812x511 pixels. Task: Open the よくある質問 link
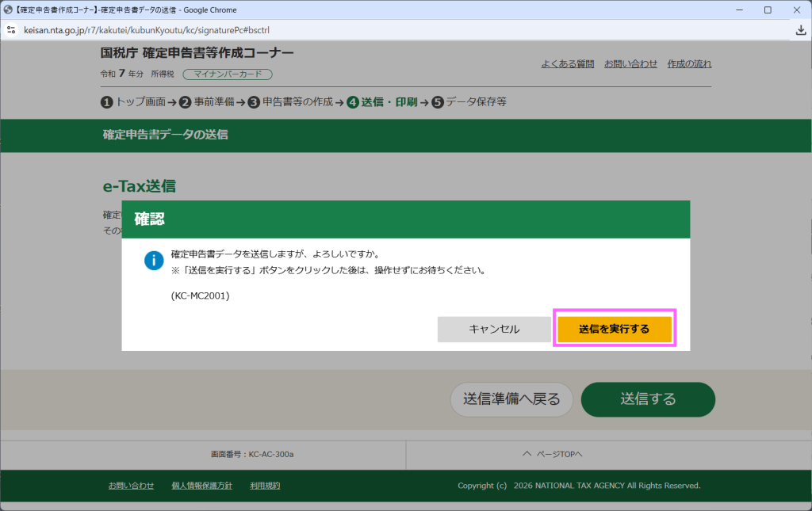[567, 64]
